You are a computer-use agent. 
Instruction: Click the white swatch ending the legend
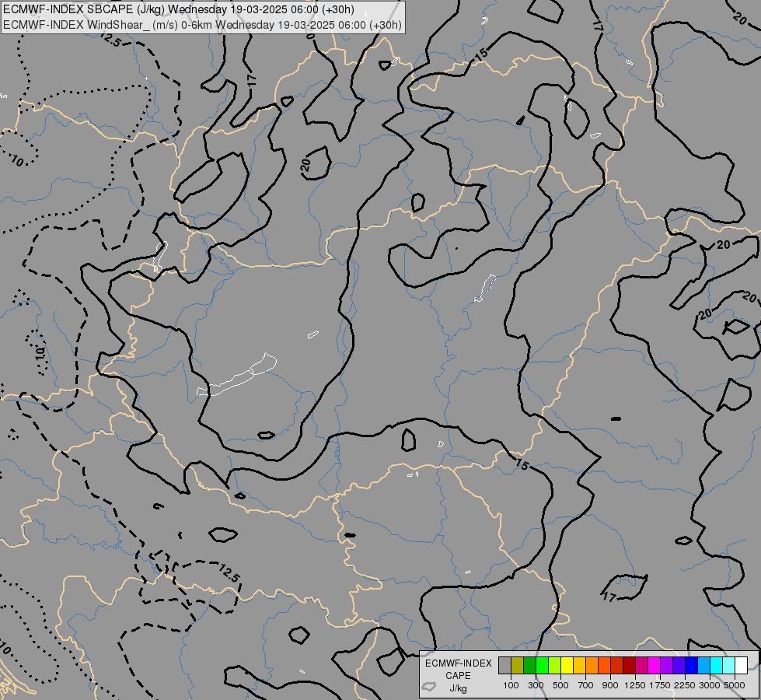(741, 665)
